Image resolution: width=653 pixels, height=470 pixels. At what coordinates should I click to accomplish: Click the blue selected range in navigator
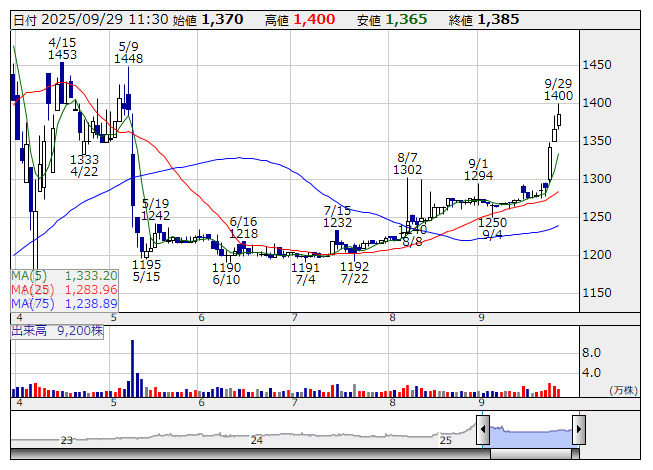[531, 436]
